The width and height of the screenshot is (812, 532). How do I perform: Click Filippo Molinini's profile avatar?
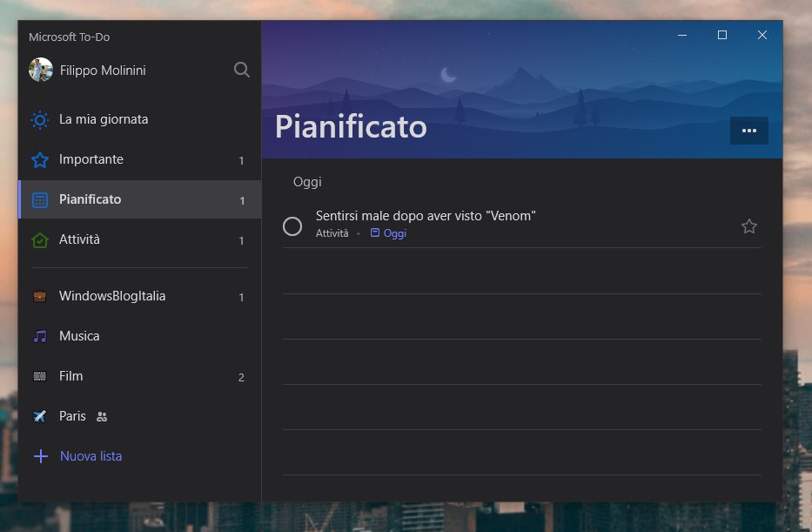(41, 70)
